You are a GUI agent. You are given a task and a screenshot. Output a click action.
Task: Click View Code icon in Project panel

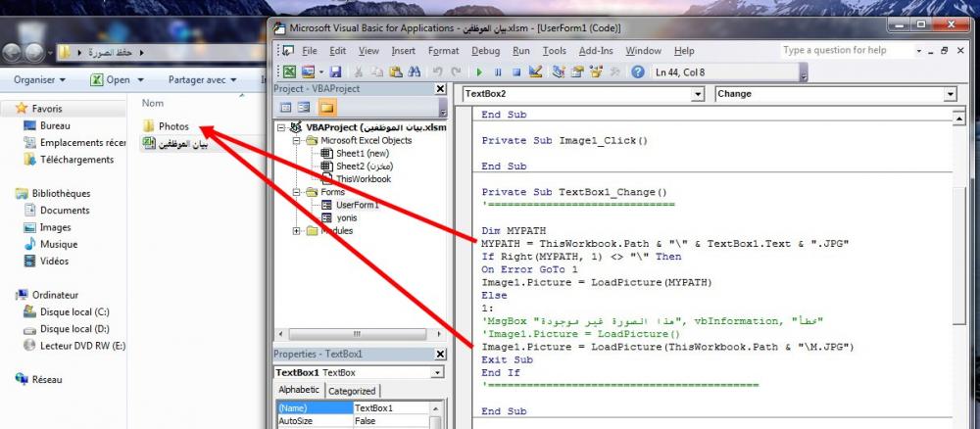(285, 108)
